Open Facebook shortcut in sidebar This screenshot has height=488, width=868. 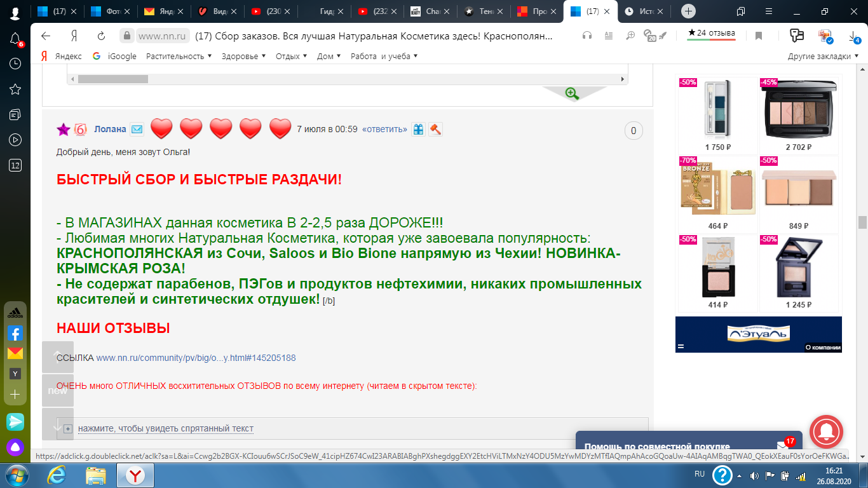(x=15, y=333)
